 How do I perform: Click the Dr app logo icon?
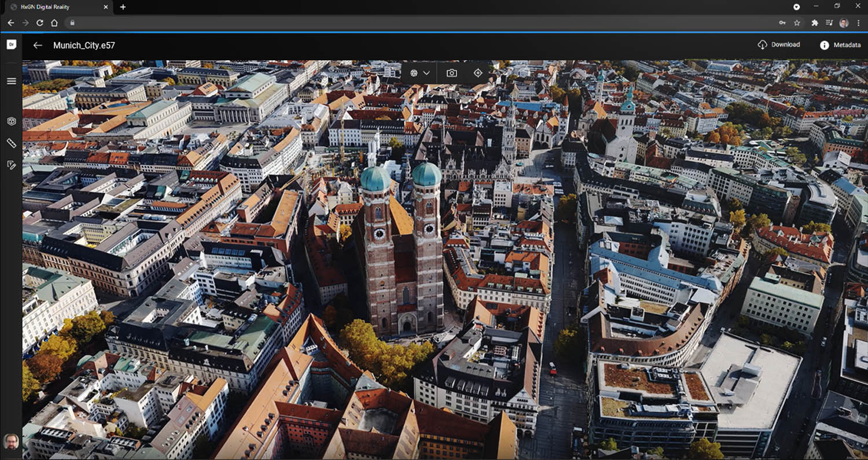point(11,45)
